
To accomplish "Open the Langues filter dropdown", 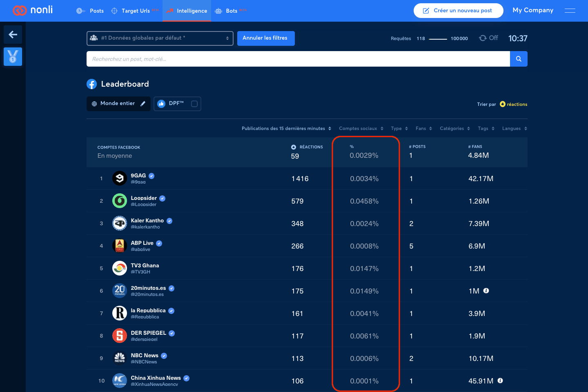I will [x=514, y=128].
